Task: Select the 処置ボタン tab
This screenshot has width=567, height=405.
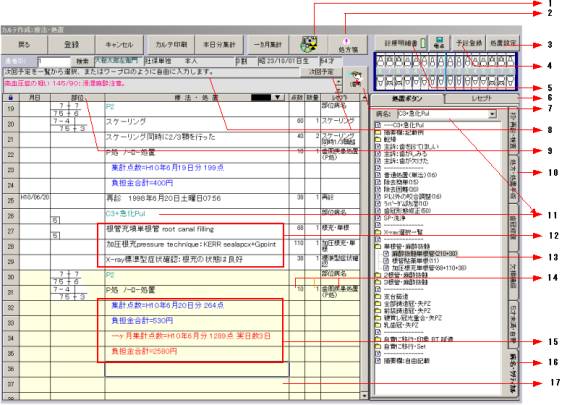Action: click(407, 98)
